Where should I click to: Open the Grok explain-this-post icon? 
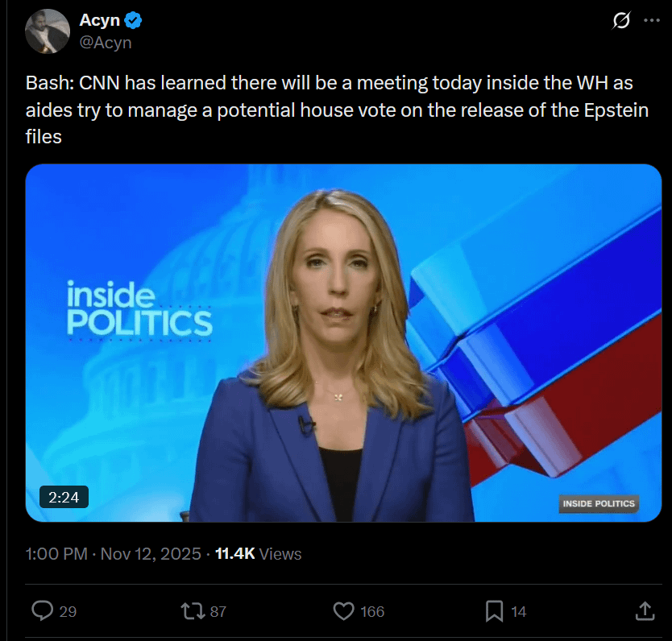[x=621, y=20]
